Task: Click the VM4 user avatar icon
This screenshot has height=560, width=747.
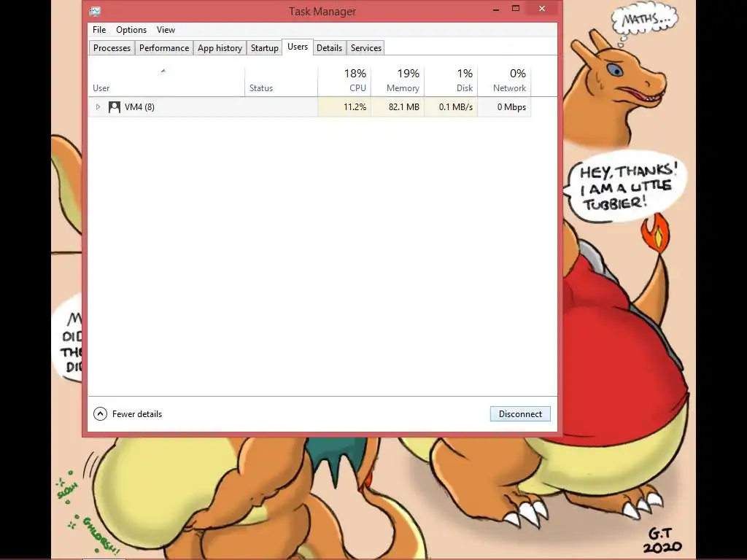Action: click(x=115, y=107)
